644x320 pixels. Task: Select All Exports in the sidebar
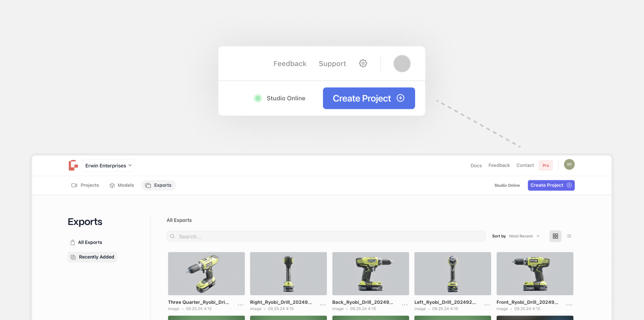(x=86, y=242)
